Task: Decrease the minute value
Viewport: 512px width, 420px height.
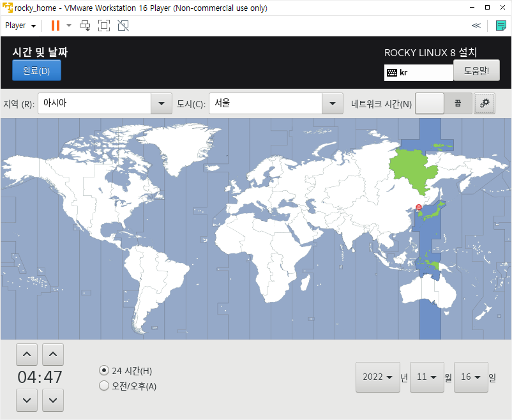Action: coord(53,400)
